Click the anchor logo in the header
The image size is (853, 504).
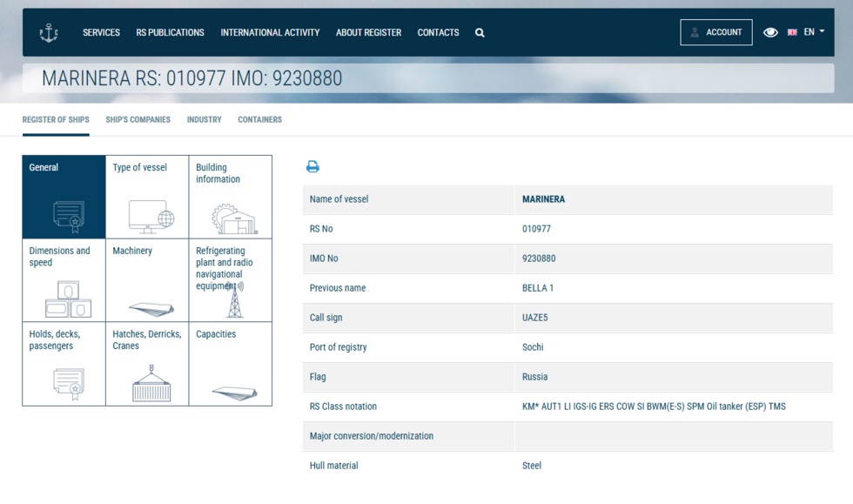[49, 31]
